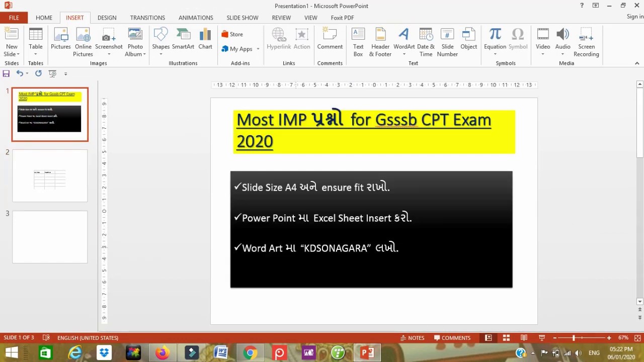Open Word from the Windows taskbar
Image resolution: width=644 pixels, height=362 pixels.
tap(220, 352)
